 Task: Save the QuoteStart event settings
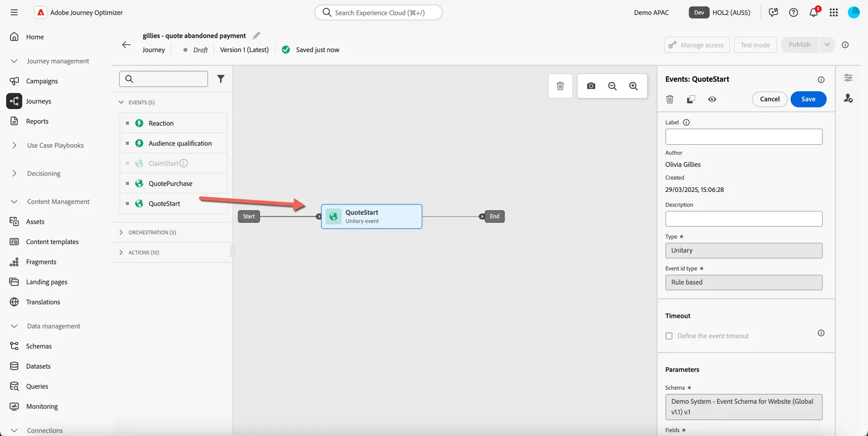[x=808, y=99]
